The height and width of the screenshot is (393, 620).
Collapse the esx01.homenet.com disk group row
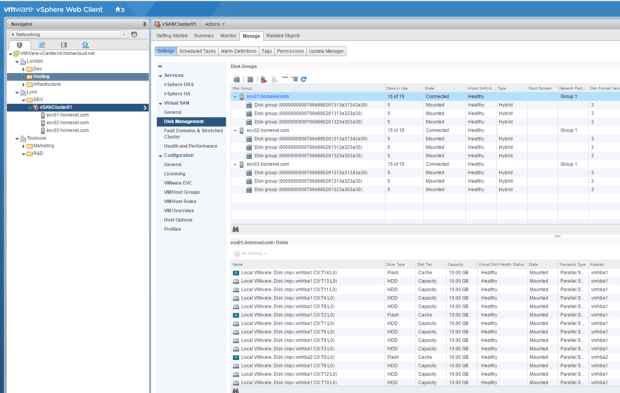click(235, 96)
